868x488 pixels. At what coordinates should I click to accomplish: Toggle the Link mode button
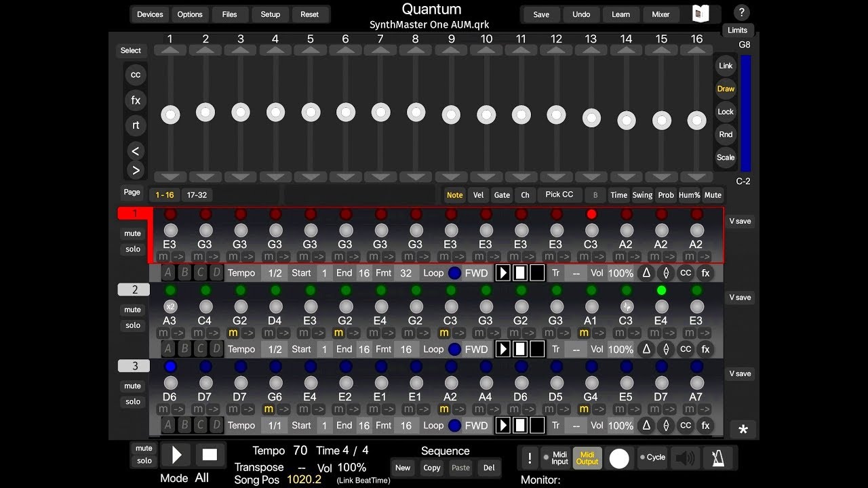(x=726, y=66)
